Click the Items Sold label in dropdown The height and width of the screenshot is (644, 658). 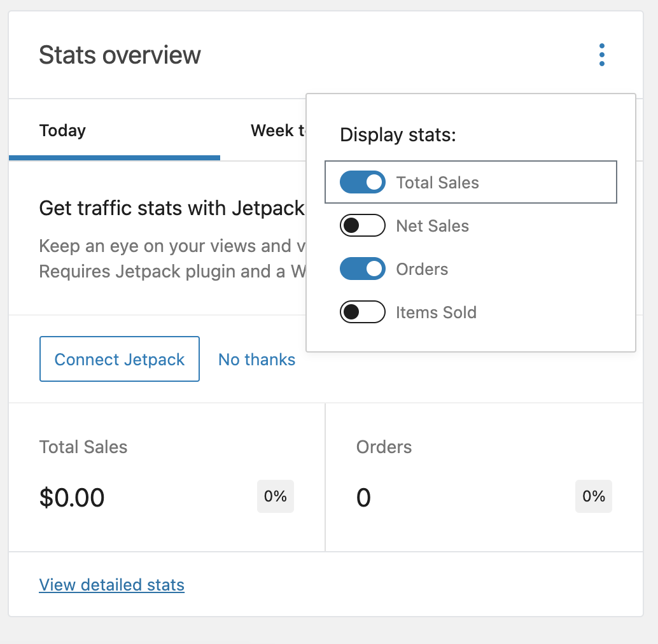[x=436, y=312]
